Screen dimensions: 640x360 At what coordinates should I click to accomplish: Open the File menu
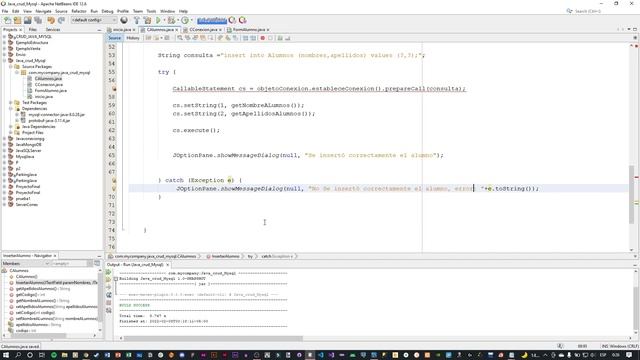click(x=5, y=11)
